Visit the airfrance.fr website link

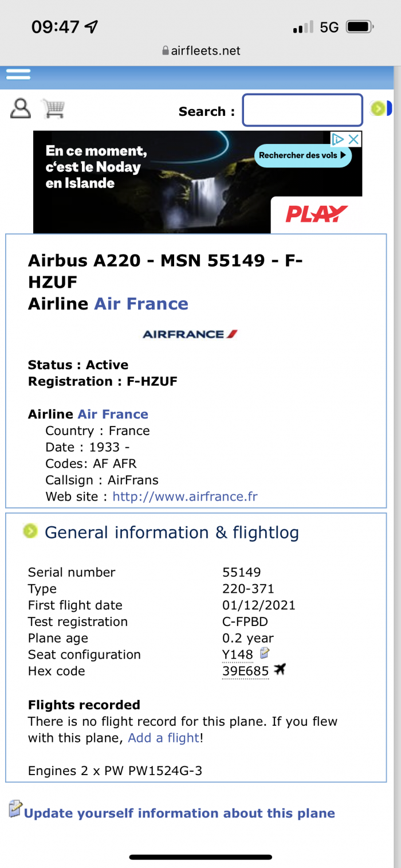[x=185, y=496]
